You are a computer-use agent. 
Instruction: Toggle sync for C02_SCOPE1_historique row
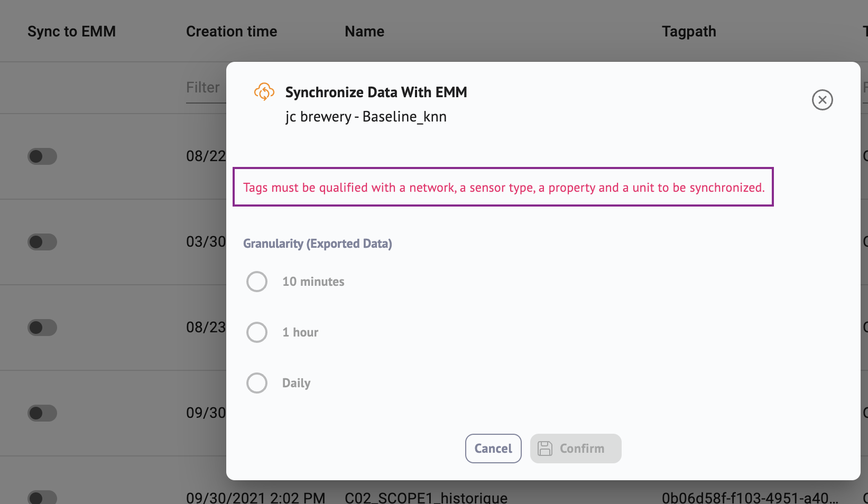(x=42, y=497)
